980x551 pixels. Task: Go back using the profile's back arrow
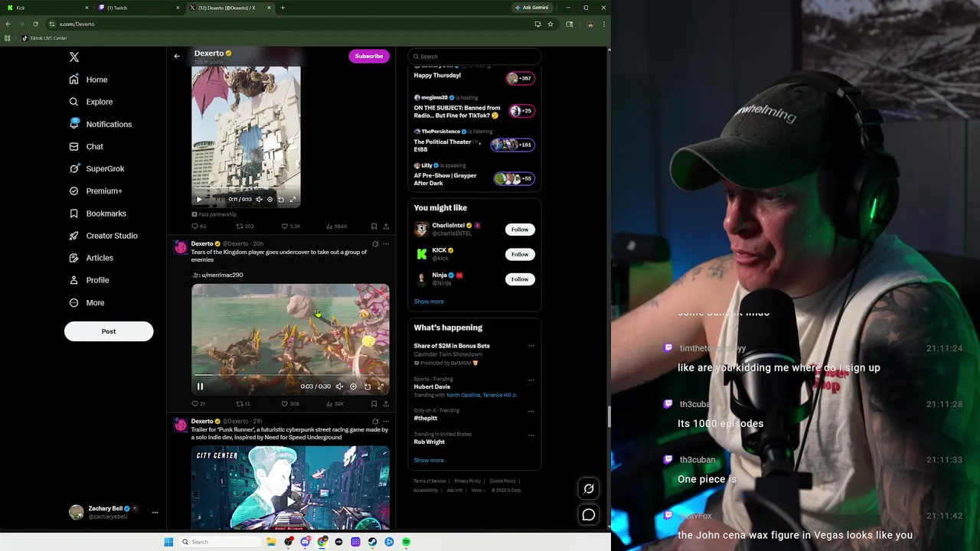[177, 56]
